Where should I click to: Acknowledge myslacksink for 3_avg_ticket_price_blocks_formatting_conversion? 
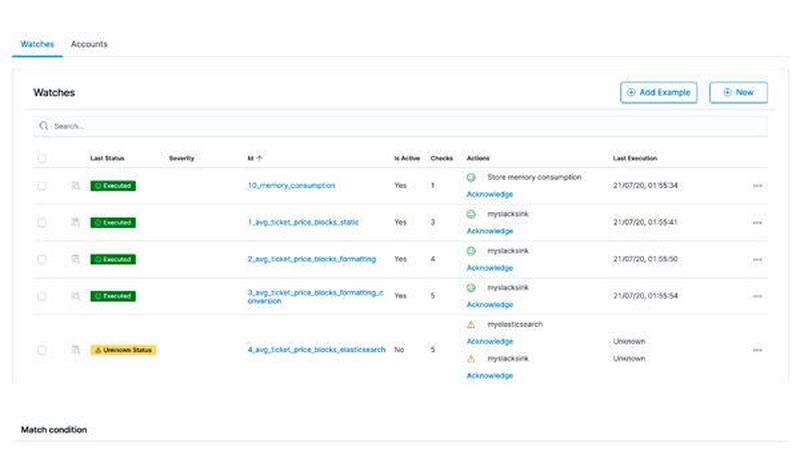click(x=490, y=305)
